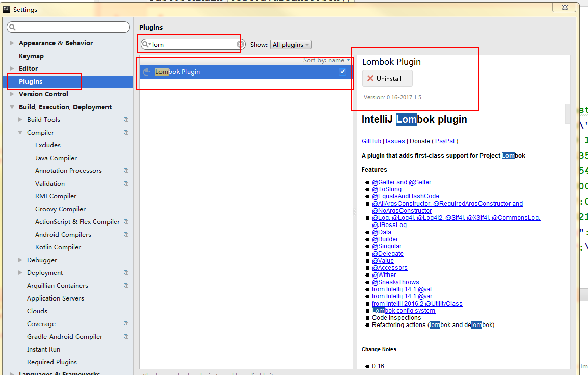
Task: Click the project-level icon beside Version Control
Action: [126, 94]
